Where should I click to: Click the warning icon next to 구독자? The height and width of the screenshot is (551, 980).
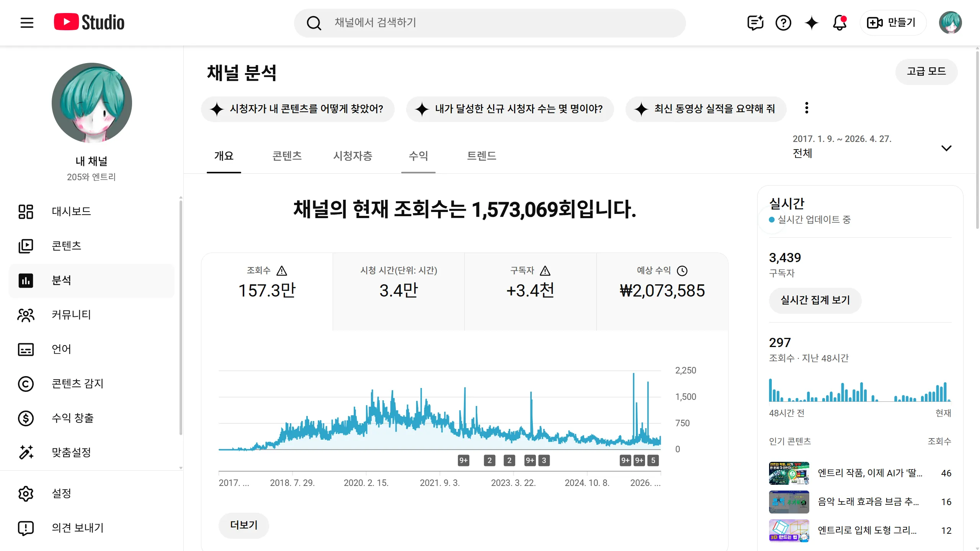(545, 271)
